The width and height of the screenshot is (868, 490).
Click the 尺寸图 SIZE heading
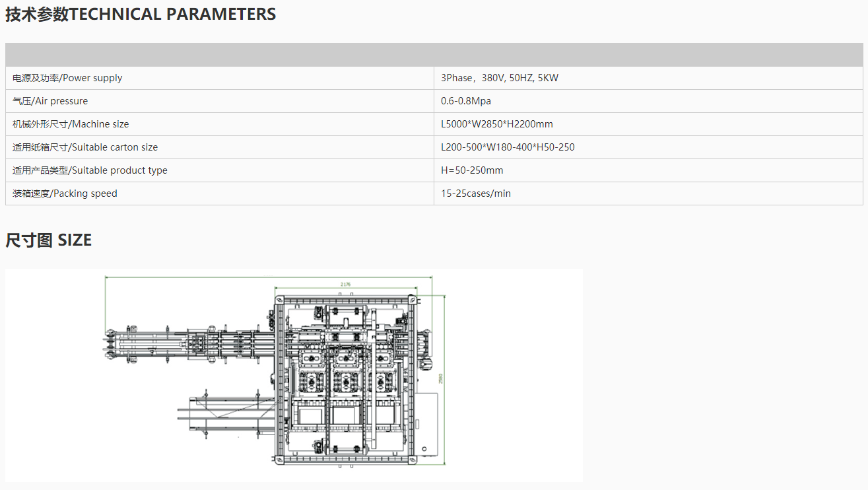[49, 240]
